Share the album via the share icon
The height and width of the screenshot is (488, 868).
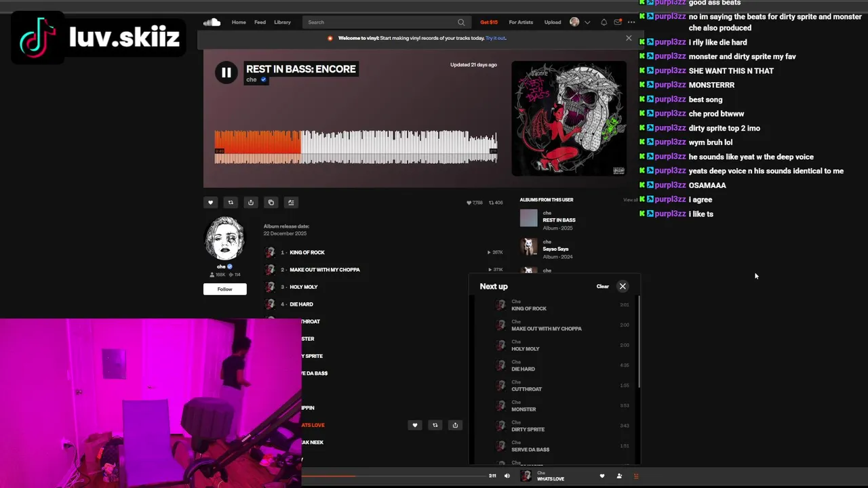pos(251,203)
